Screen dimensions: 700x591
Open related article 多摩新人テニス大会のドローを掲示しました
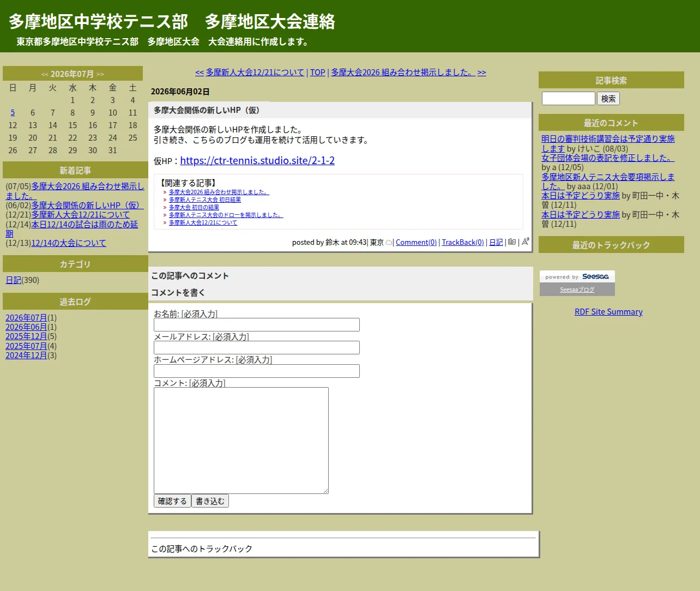pyautogui.click(x=226, y=215)
